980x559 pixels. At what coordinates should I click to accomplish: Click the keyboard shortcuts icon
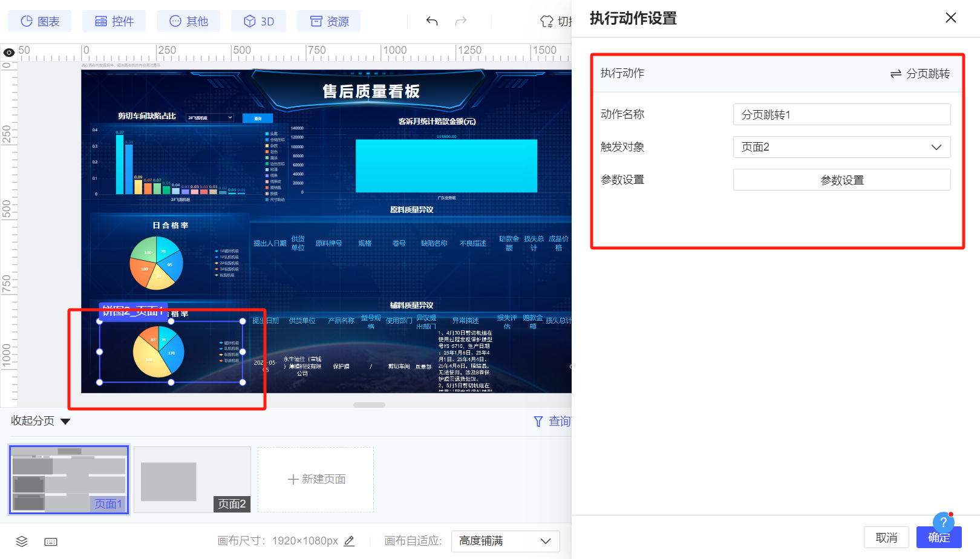click(51, 541)
